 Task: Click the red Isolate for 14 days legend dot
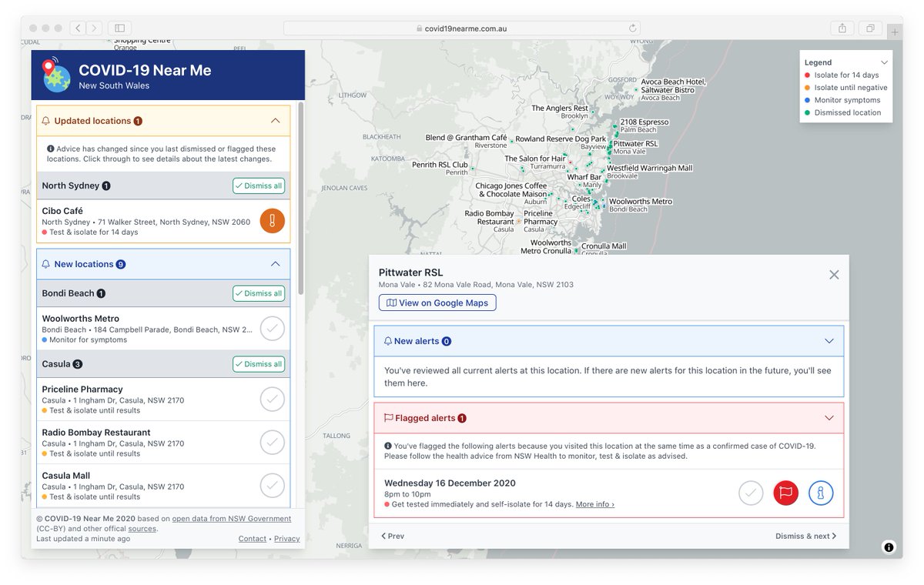click(x=808, y=75)
